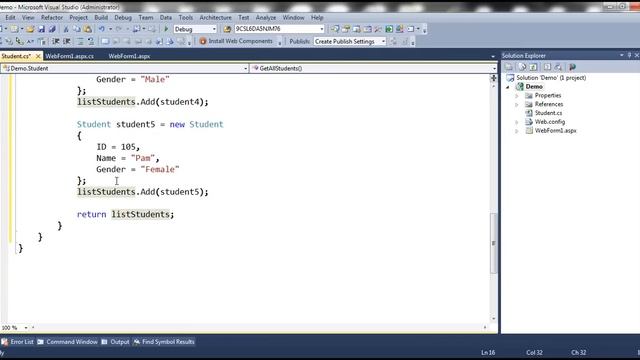Open the Undo history dropdown arrow
Viewport: 640px width, 360px height.
pos(110,29)
